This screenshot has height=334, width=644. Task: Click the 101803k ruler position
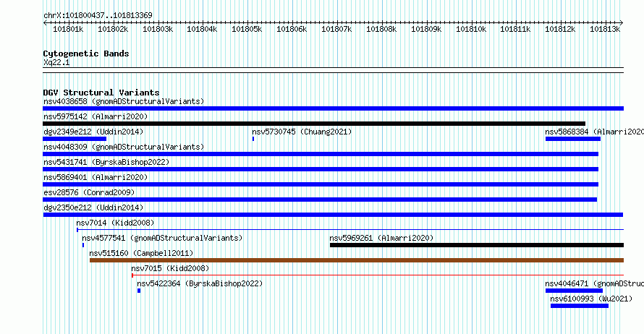pyautogui.click(x=158, y=29)
